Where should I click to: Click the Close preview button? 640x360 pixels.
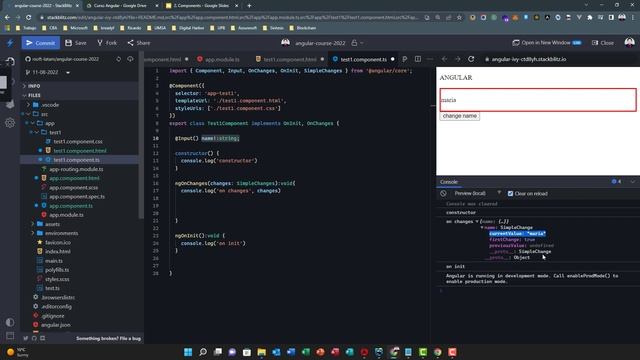[x=603, y=42]
